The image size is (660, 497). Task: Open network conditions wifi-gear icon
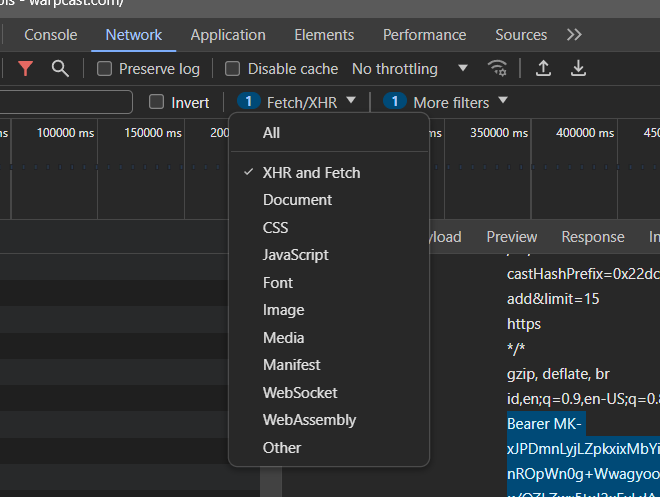coord(497,68)
